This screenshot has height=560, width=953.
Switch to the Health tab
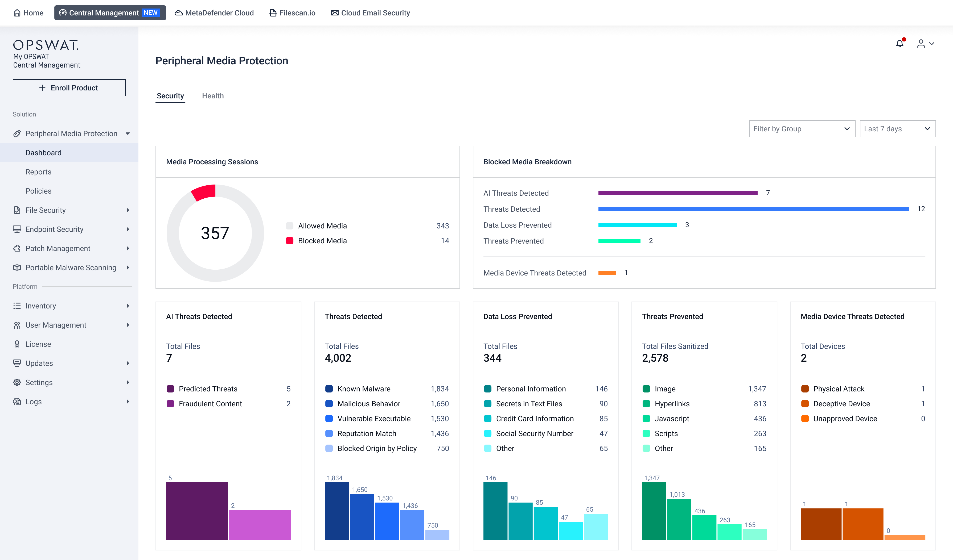213,96
